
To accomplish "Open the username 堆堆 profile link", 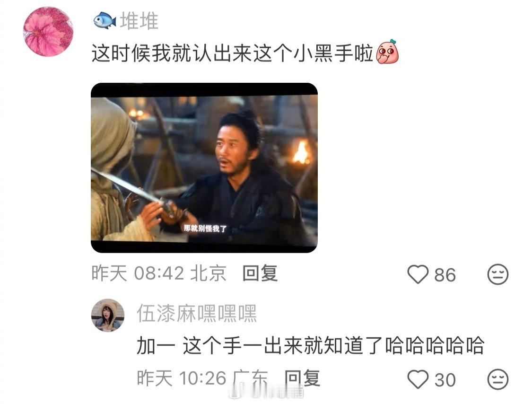I will coord(139,21).
